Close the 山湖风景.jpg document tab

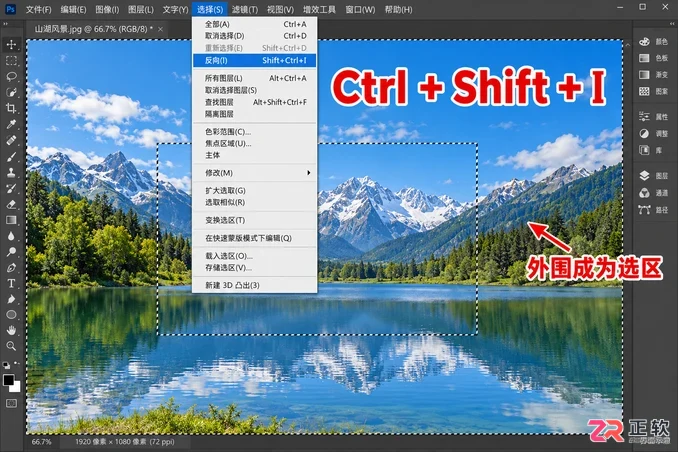(x=160, y=29)
